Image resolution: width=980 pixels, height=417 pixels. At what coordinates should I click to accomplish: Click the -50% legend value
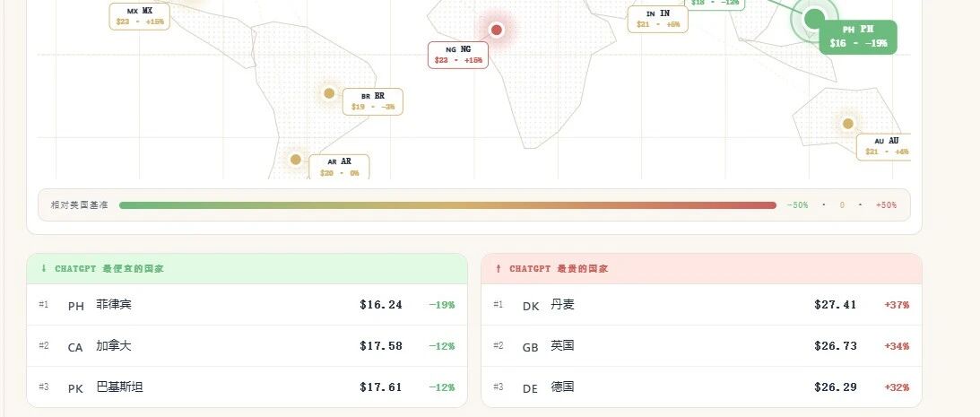click(x=797, y=205)
